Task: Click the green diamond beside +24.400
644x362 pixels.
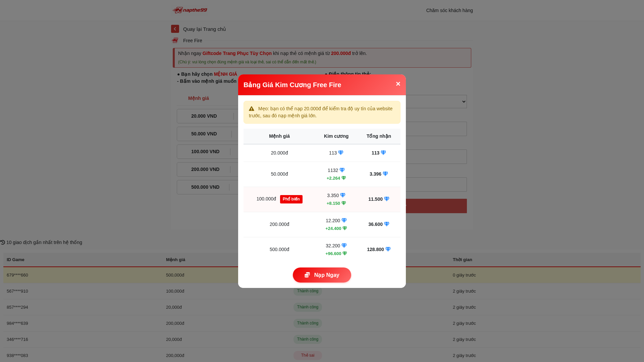Action: pos(344,228)
